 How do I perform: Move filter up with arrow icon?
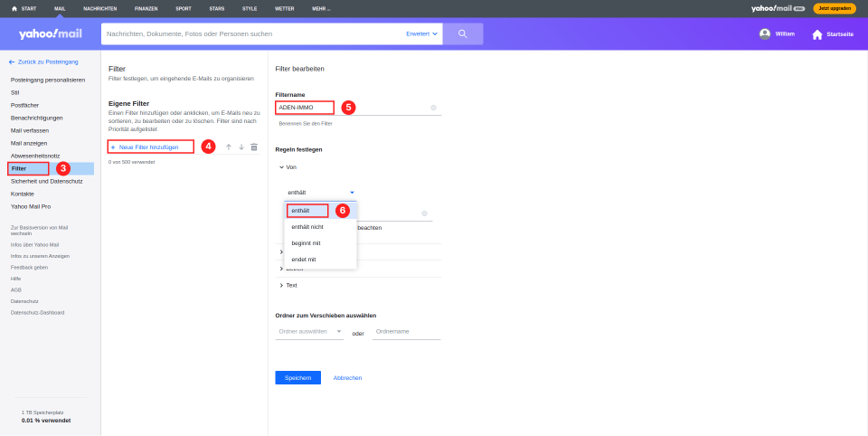click(229, 147)
